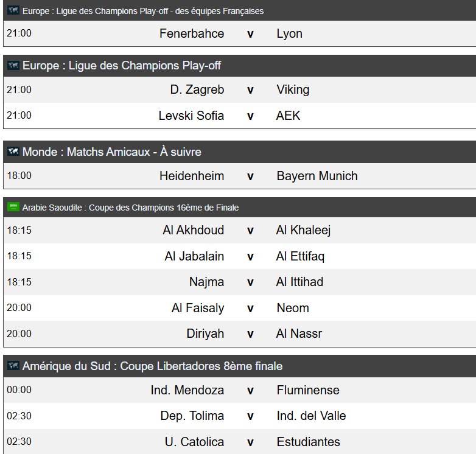The width and height of the screenshot is (476, 454).
Task: Open the Fenerbahce v Lyon match
Action: click(240, 33)
